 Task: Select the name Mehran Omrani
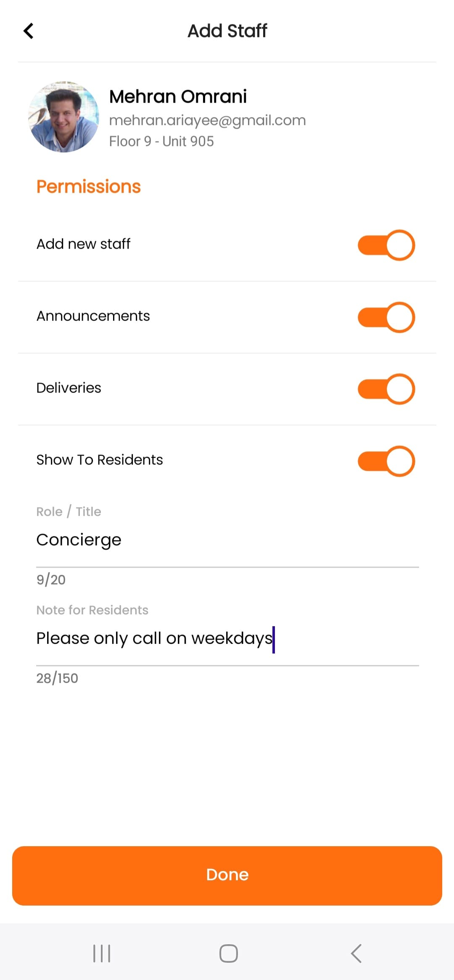(178, 96)
